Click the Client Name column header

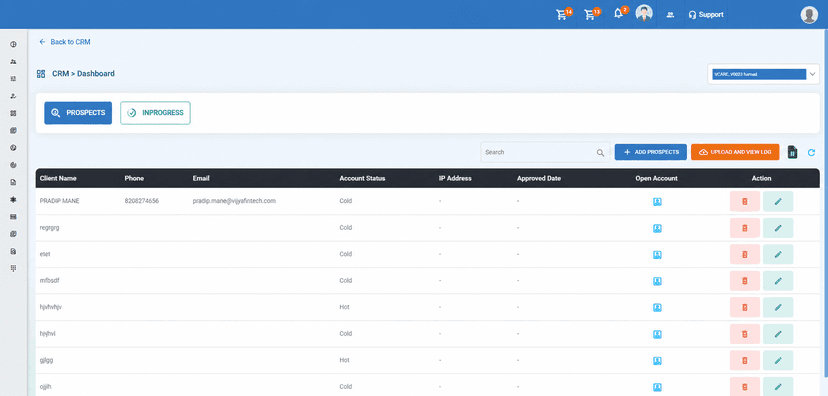[x=58, y=178]
